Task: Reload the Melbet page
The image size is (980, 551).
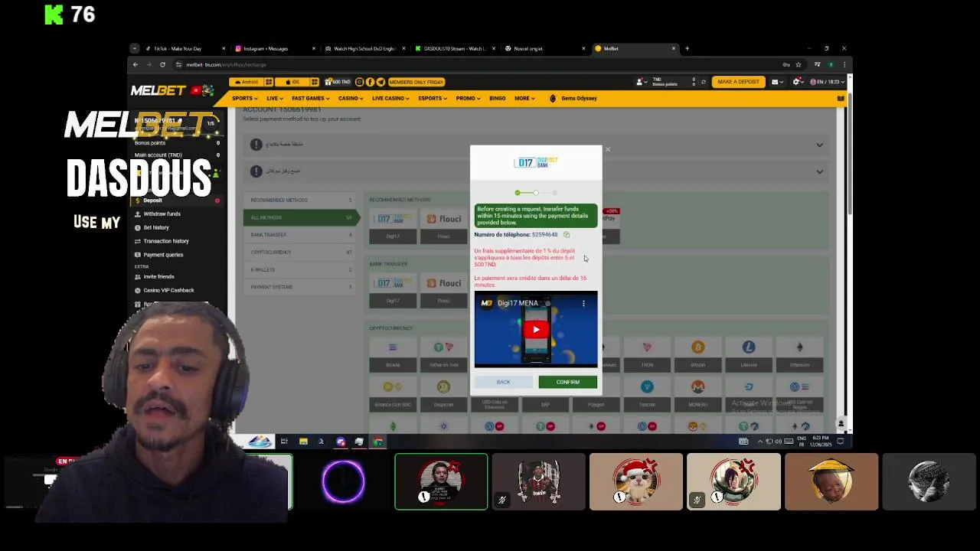Action: point(162,64)
